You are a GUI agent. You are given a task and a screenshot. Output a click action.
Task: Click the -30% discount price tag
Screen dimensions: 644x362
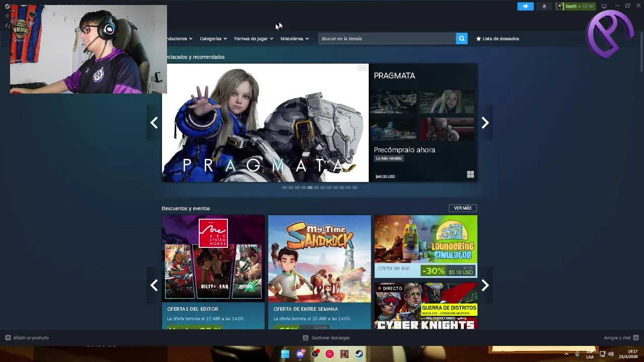point(433,271)
